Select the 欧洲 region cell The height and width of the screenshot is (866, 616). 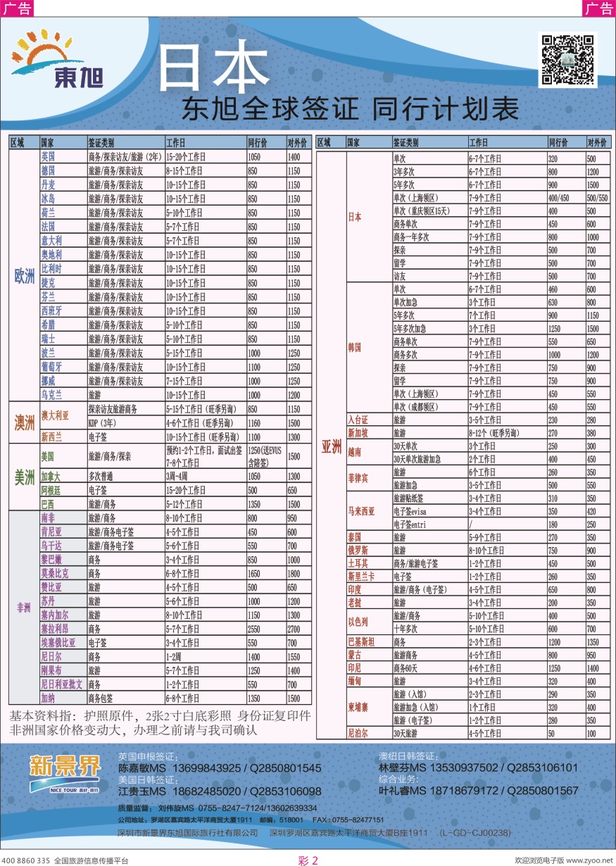(x=24, y=276)
